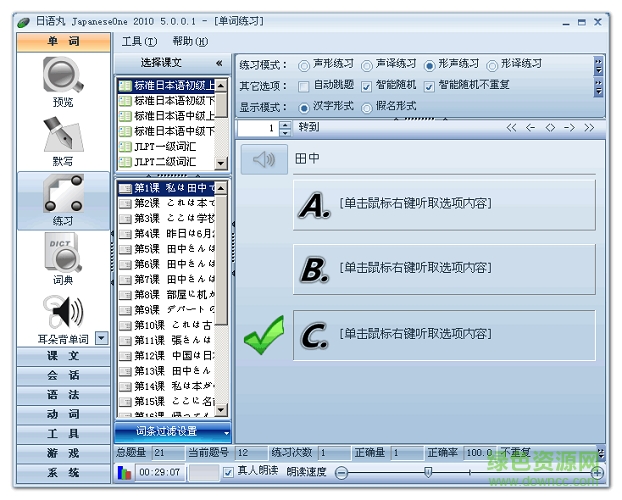
Task: Click lesson icon beside 第12课
Action: (x=125, y=356)
